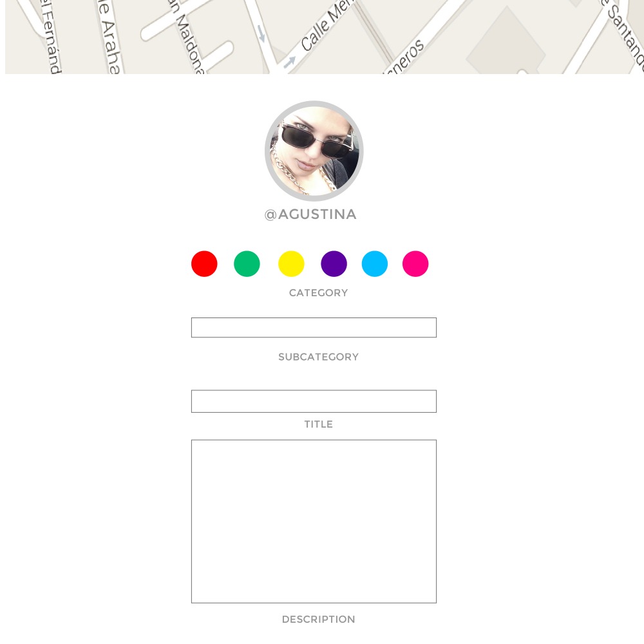Screen dimensions: 644x644
Task: Choose the yellow category circle
Action: pos(291,263)
